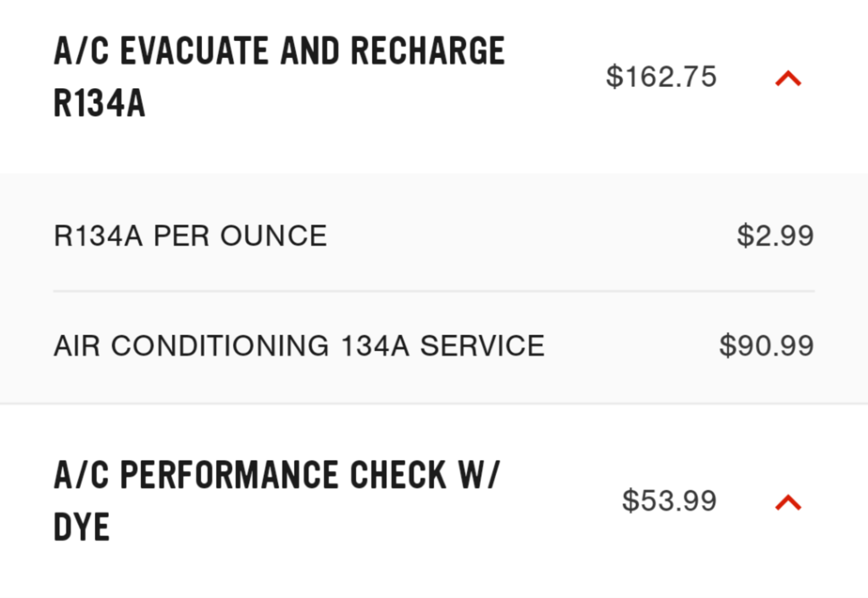Click the word EVACUATE in the heading
868x598 pixels.
[194, 51]
